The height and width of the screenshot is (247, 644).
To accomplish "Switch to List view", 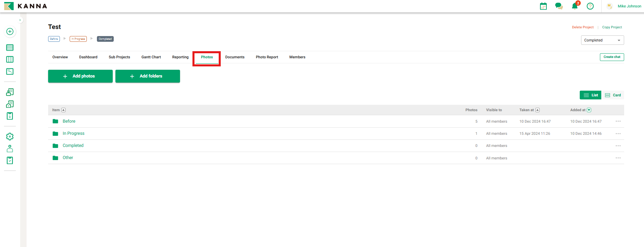I will [591, 95].
